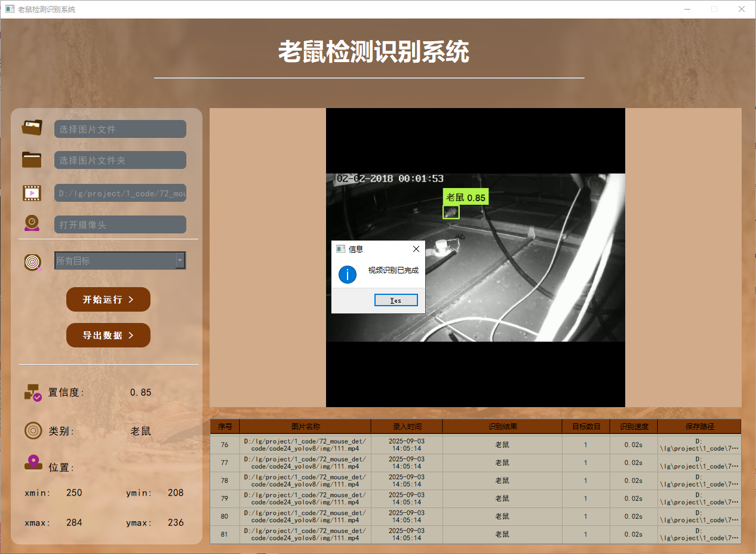Click the image folder directory icon
This screenshot has width=756, height=554.
point(32,159)
